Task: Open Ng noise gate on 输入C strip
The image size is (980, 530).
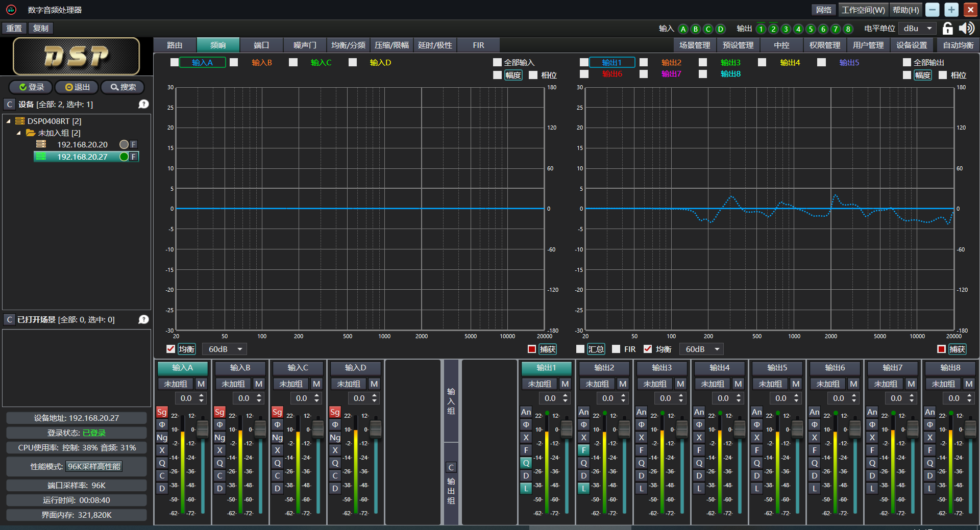Action: (x=277, y=438)
